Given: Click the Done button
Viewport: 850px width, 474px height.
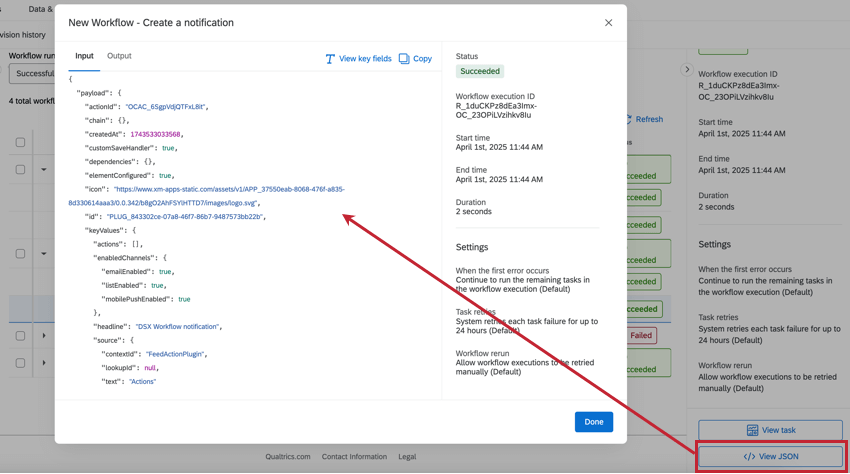Looking at the screenshot, I should [x=594, y=422].
